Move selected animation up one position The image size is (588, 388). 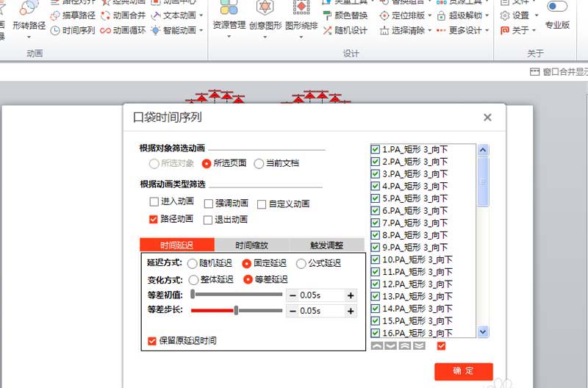point(377,345)
